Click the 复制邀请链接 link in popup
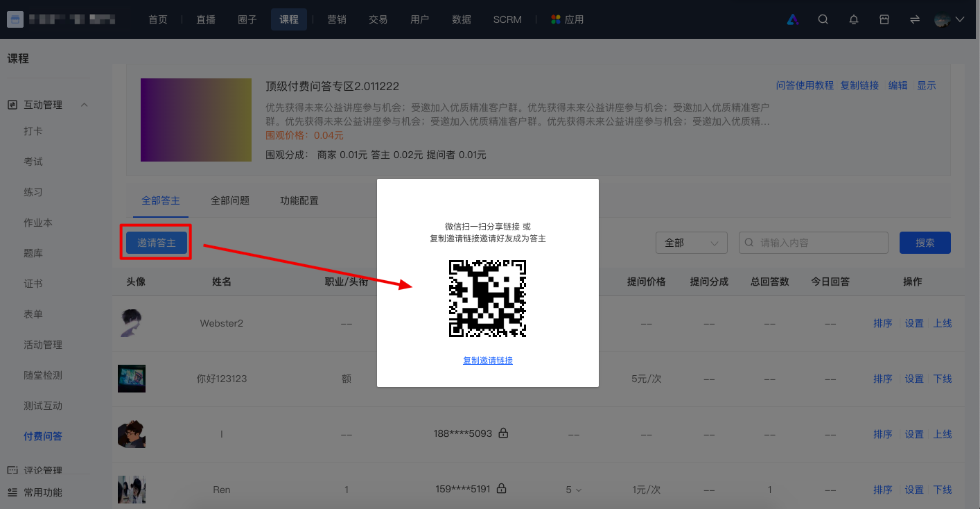The height and width of the screenshot is (509, 980). pyautogui.click(x=488, y=361)
